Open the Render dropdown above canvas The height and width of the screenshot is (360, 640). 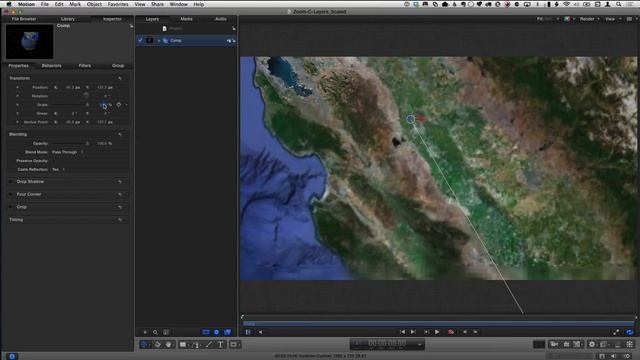(x=590, y=19)
